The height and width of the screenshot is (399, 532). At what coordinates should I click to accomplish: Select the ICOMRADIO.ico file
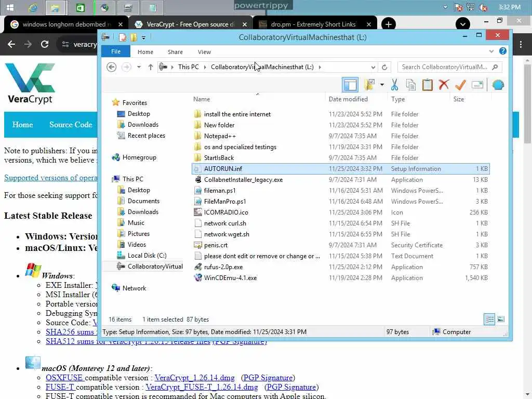click(341, 212)
